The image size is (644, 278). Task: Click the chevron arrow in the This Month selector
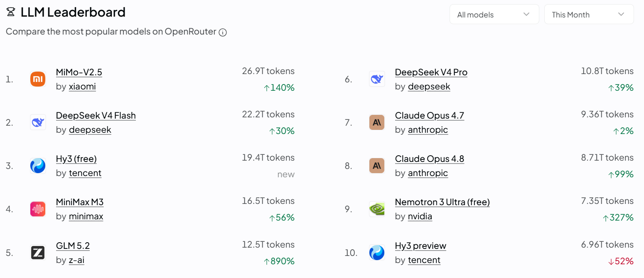click(x=621, y=14)
